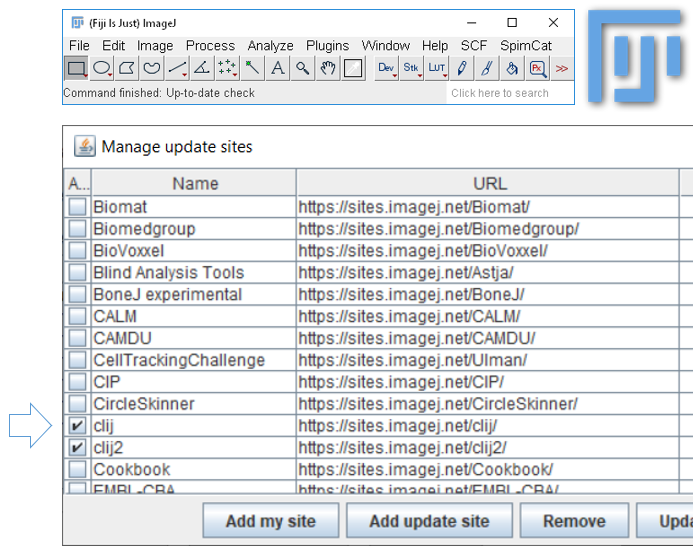Select the https://sites.imagej.net/BoneJ/ URL cell
Image resolution: width=700 pixels, height=550 pixels.
click(488, 294)
